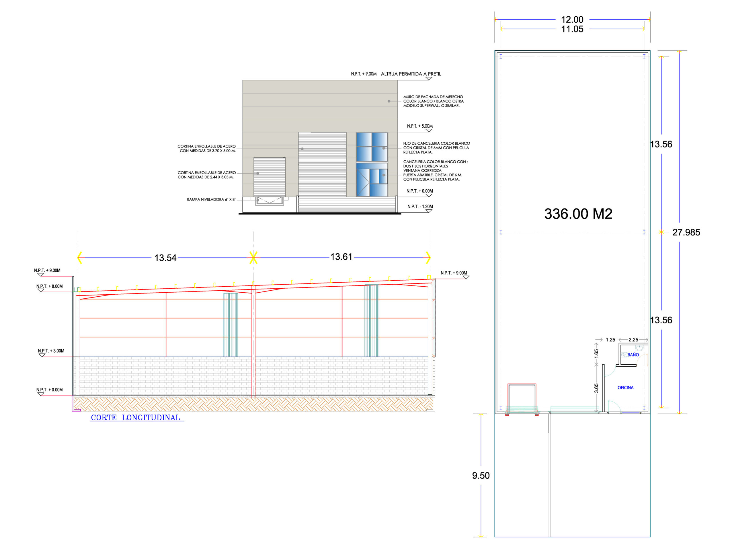Click the N.P.T. + 5.00M level triangle marker
The height and width of the screenshot is (560, 734).
click(429, 130)
